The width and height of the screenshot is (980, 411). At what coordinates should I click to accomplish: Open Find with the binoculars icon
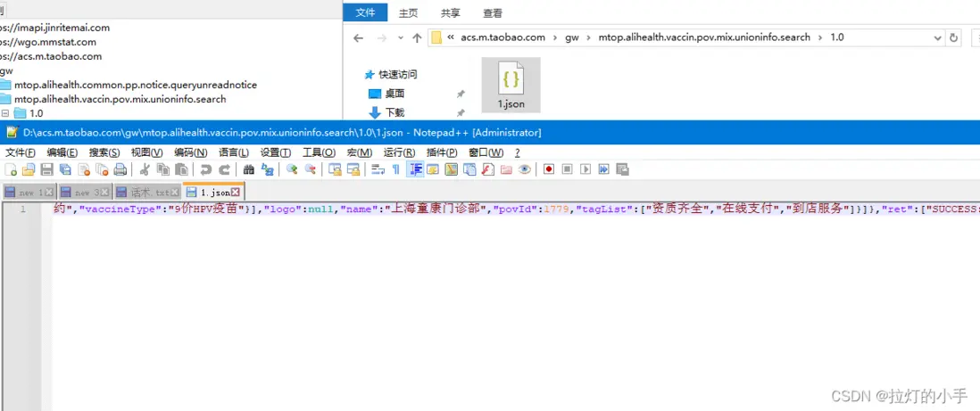tap(249, 169)
